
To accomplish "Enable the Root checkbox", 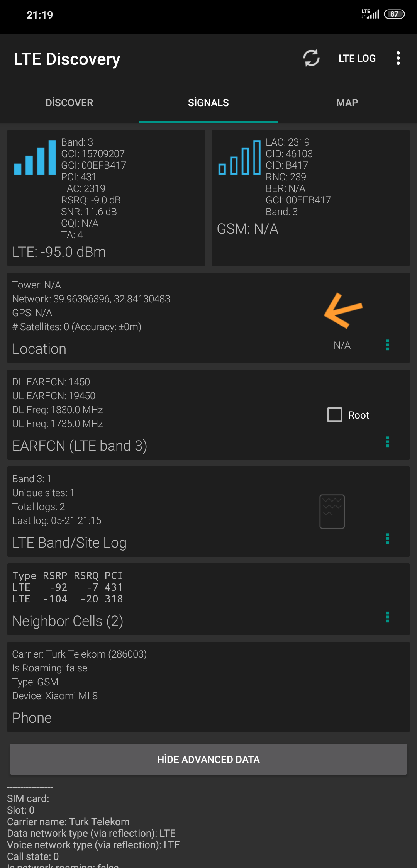I will 335,415.
